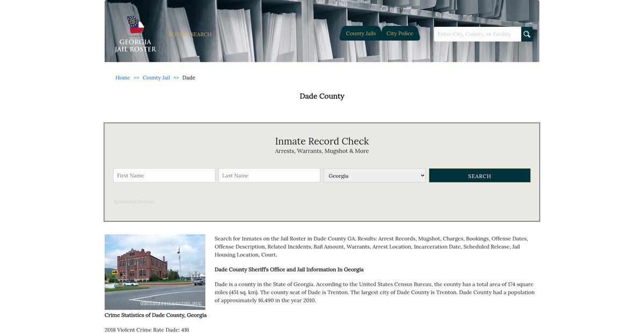The height and width of the screenshot is (333, 644).
Task: Click the Dade breadcrumb item
Action: (x=189, y=78)
